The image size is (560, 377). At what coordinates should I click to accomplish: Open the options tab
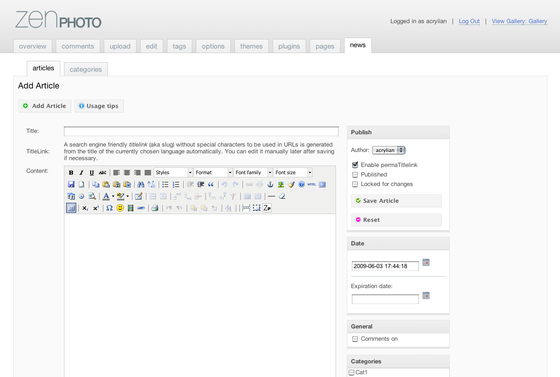[x=213, y=46]
